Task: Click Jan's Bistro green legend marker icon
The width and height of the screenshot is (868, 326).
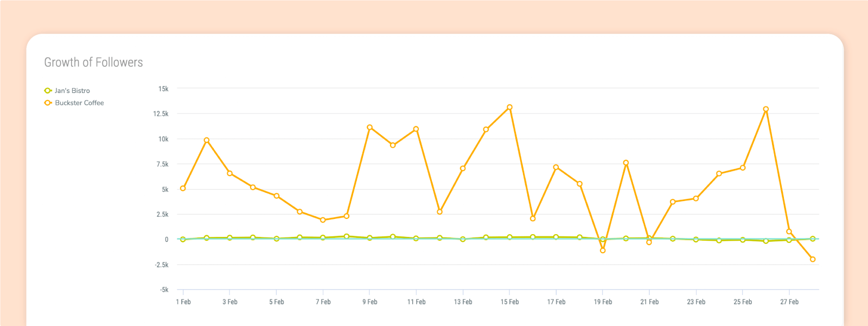Action: [48, 91]
